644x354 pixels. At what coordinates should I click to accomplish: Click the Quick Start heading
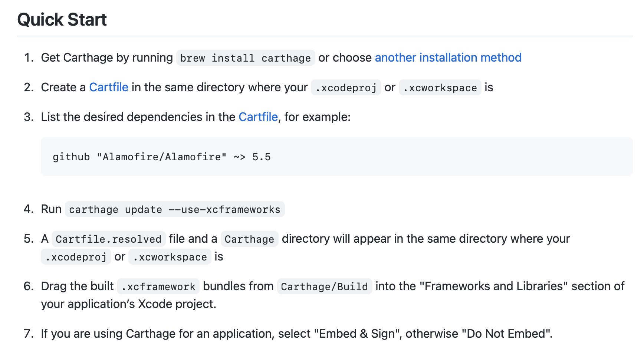point(62,20)
